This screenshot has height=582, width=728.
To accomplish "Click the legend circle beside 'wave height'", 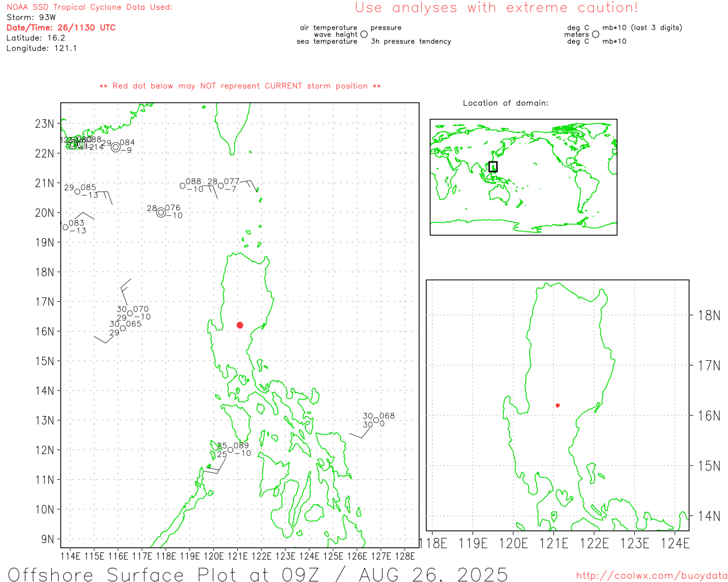I will pos(364,34).
